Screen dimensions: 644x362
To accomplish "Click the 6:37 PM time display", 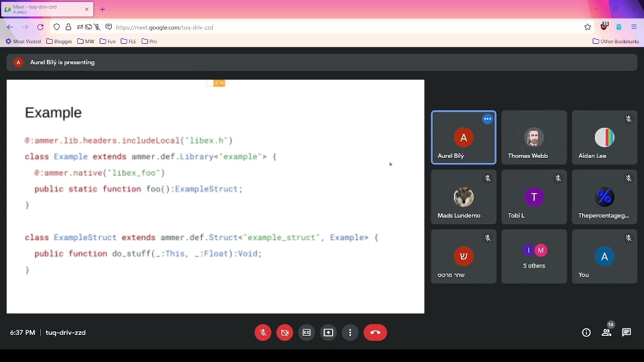I will pyautogui.click(x=23, y=333).
